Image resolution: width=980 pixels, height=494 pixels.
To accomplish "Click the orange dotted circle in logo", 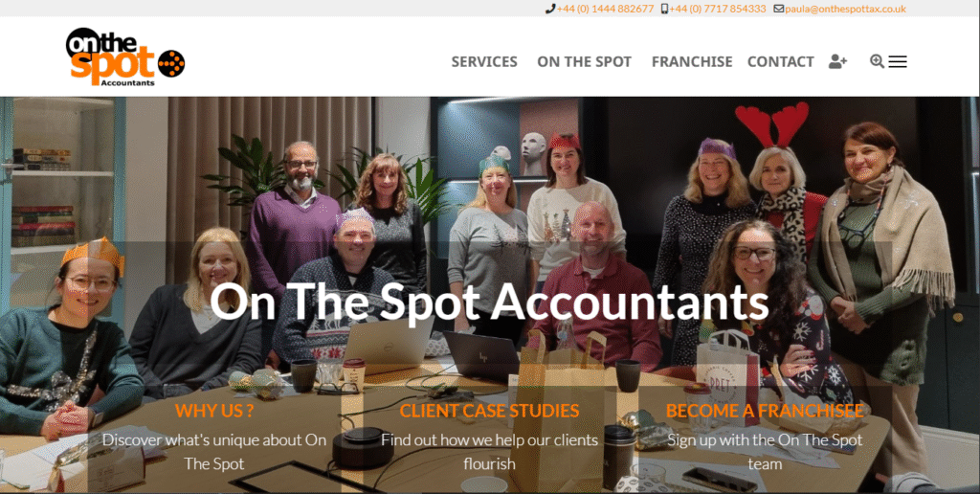I will point(171,63).
